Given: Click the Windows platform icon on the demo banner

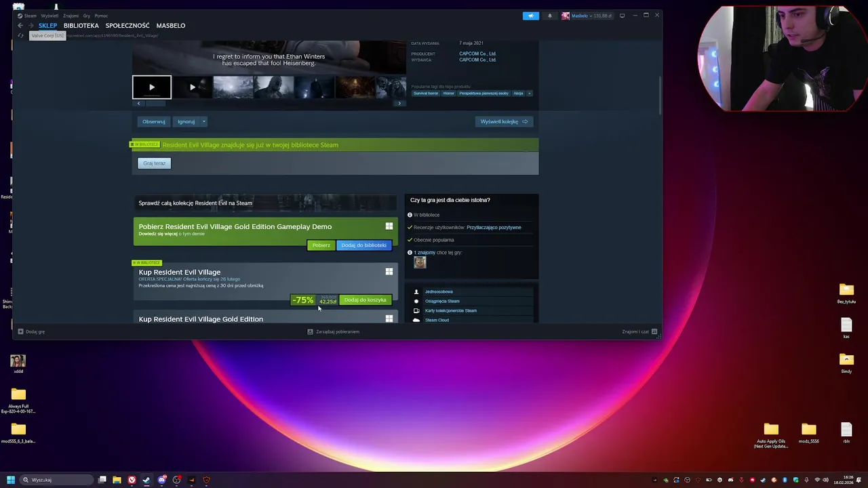Looking at the screenshot, I should (389, 226).
